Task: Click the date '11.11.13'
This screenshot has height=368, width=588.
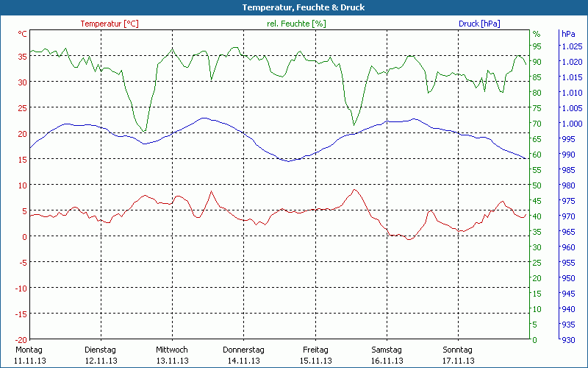Action: (30, 361)
